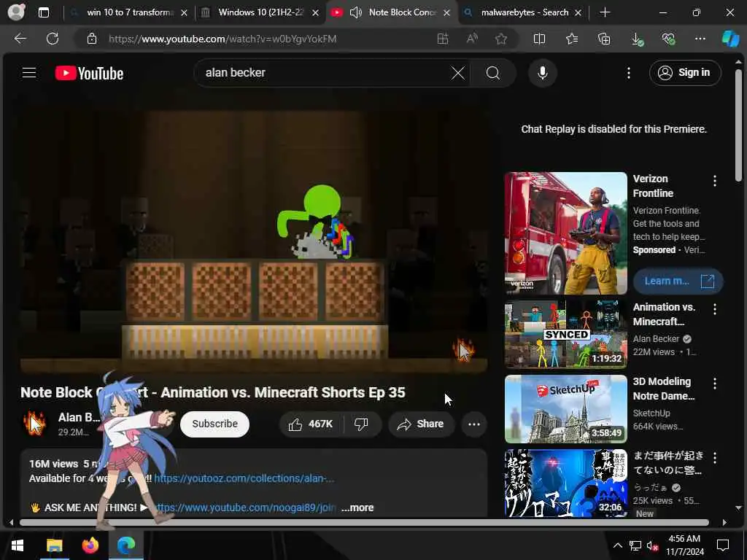Switch to malwarebytes - Search tab
Viewport: 747px width, 560px height.
click(x=525, y=12)
